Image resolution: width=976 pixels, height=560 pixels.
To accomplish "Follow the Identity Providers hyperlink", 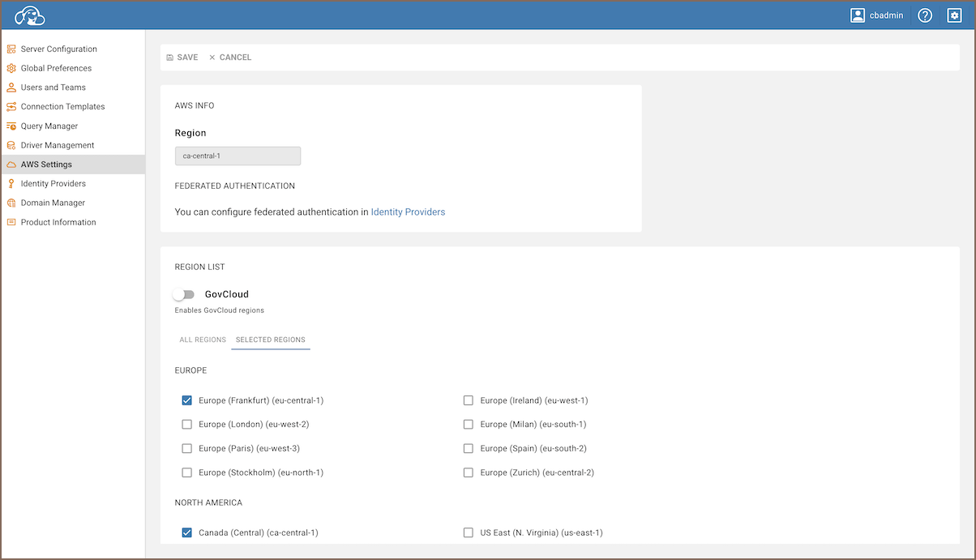I will pyautogui.click(x=408, y=212).
